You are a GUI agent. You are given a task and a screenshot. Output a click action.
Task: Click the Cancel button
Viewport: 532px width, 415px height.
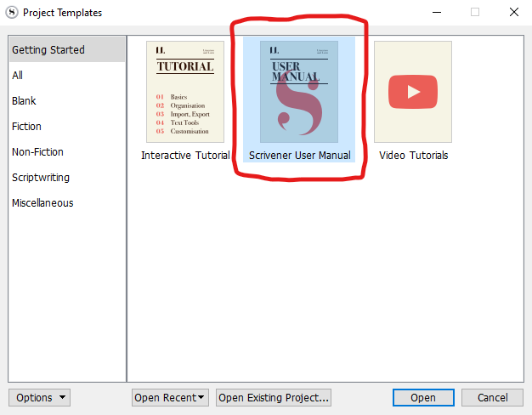point(492,398)
